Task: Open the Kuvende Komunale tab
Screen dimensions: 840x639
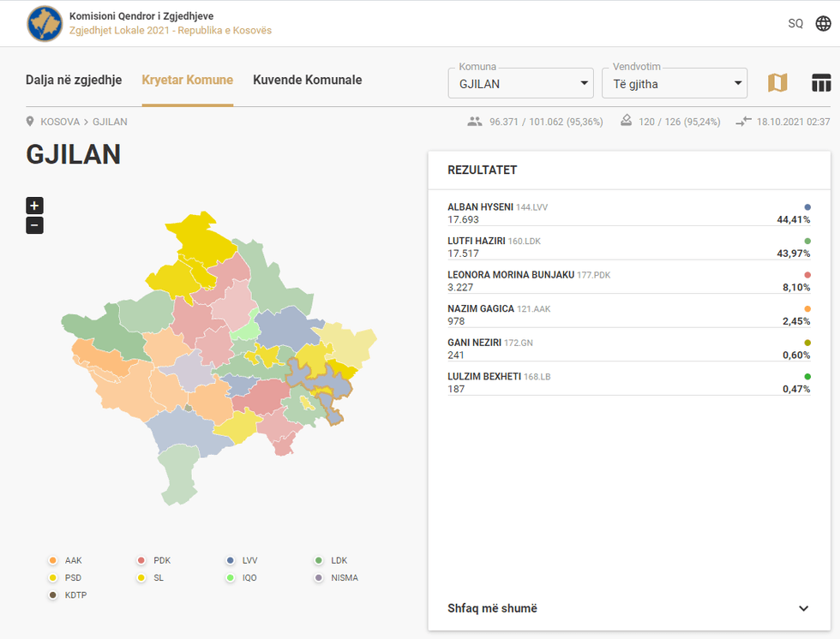Action: coord(307,81)
